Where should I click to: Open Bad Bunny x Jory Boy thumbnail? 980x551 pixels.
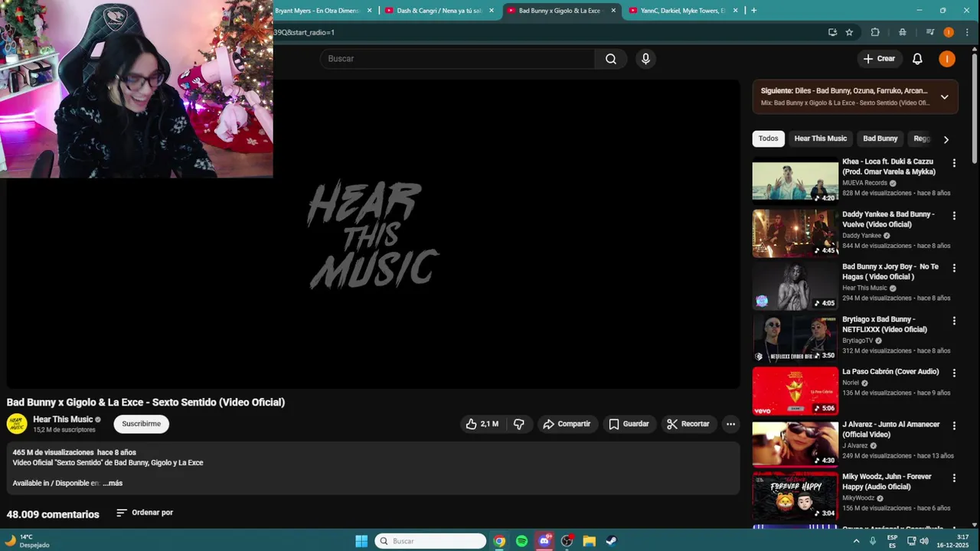tap(795, 286)
